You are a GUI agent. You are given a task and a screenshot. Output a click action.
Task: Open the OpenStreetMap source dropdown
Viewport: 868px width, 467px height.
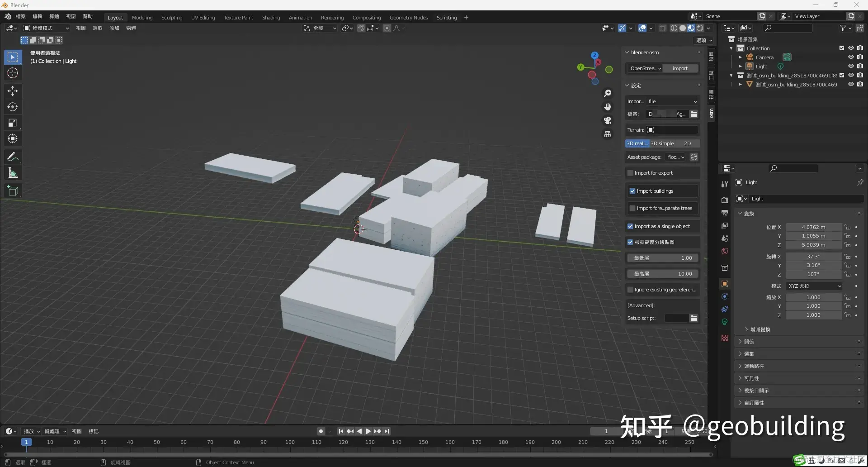[645, 68]
